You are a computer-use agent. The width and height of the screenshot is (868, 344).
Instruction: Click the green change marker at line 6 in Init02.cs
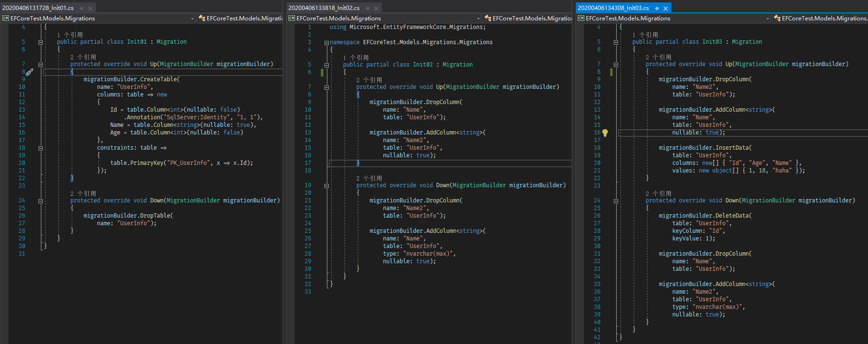pyautogui.click(x=322, y=72)
